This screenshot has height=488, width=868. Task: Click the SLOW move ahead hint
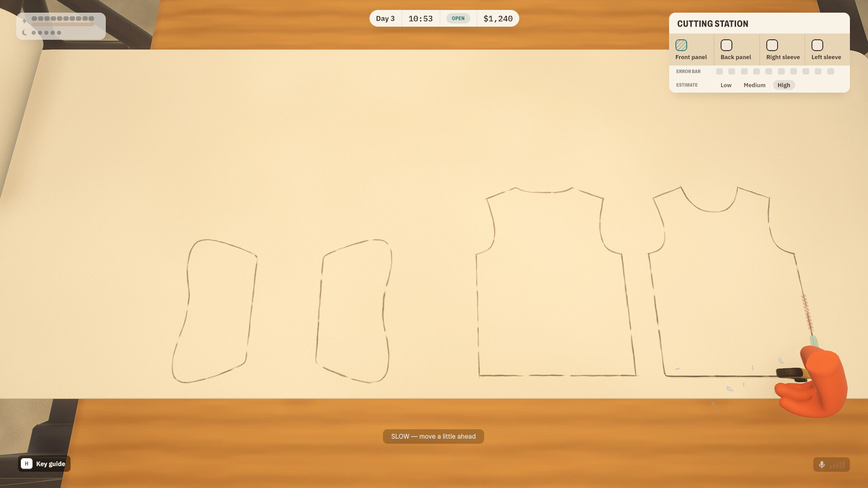coord(433,436)
